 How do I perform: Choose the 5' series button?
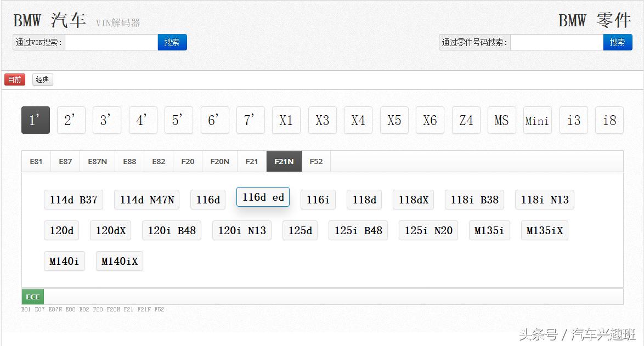tap(179, 120)
